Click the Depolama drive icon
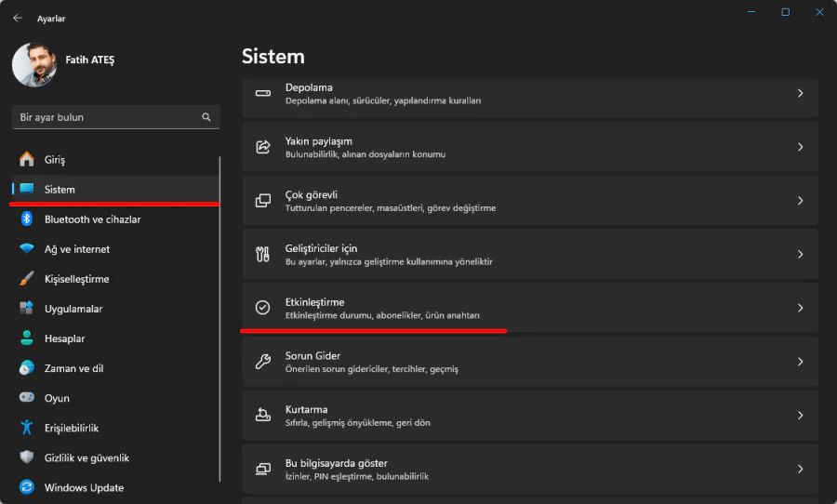The width and height of the screenshot is (837, 504). click(262, 93)
